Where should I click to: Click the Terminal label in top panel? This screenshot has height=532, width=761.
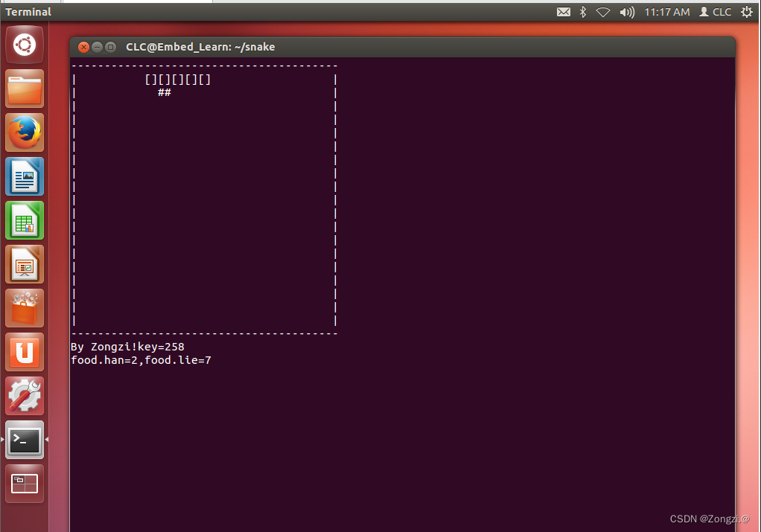click(x=28, y=12)
